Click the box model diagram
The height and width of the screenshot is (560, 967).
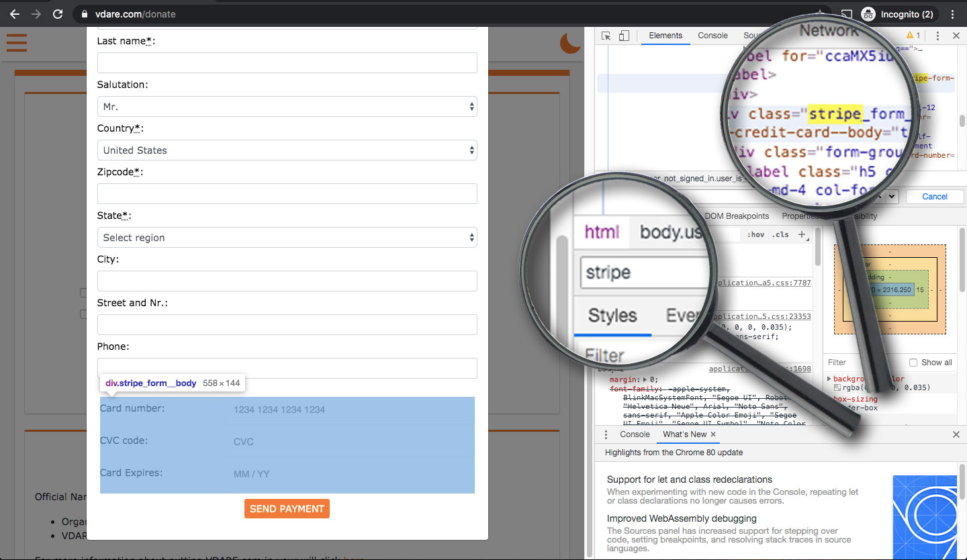(x=890, y=289)
